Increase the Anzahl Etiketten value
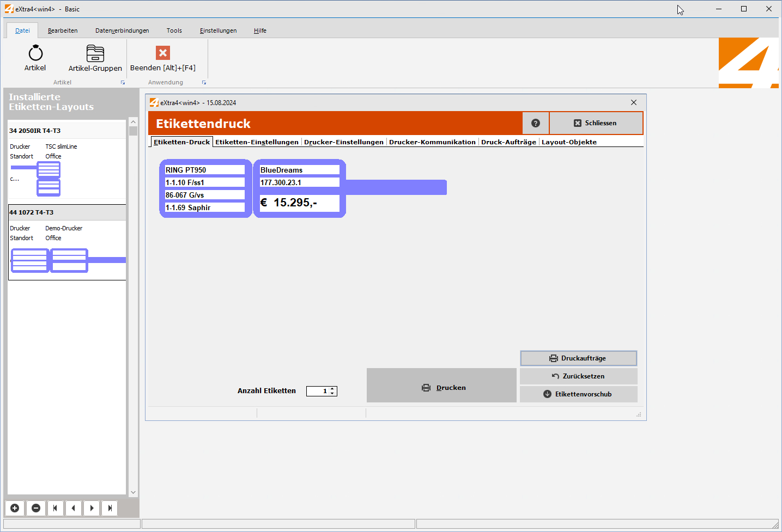The height and width of the screenshot is (532, 782). [332, 389]
